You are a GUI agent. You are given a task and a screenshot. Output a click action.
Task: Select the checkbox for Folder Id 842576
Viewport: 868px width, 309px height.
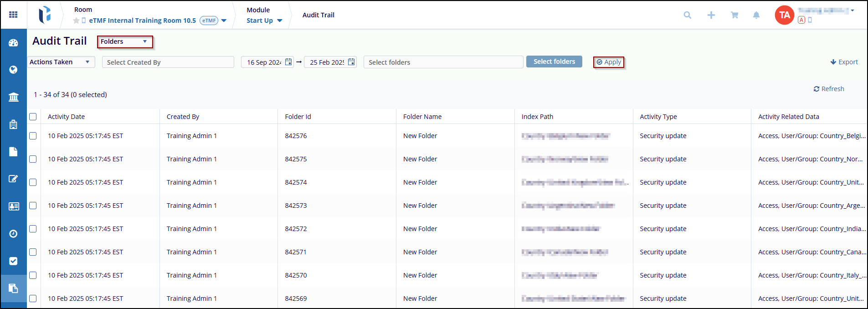pos(33,136)
